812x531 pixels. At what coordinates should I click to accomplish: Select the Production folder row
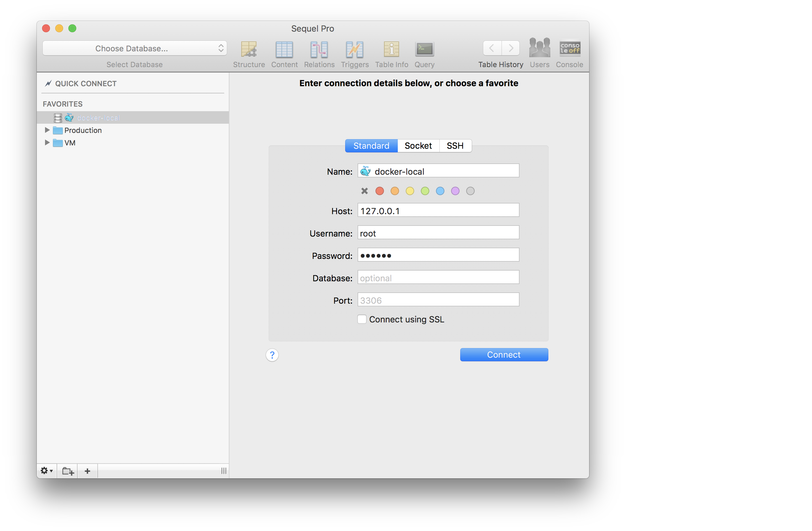[132, 130]
